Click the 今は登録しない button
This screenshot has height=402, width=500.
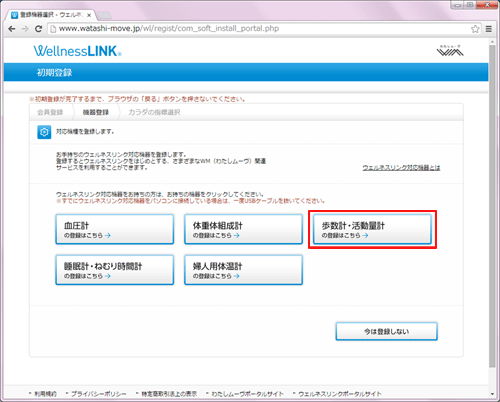click(386, 331)
